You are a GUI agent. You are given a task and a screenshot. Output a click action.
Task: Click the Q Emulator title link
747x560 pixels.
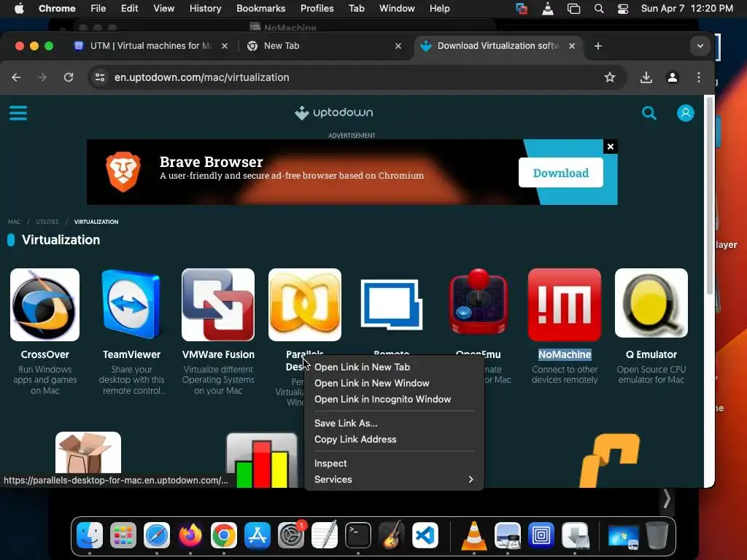tap(651, 355)
